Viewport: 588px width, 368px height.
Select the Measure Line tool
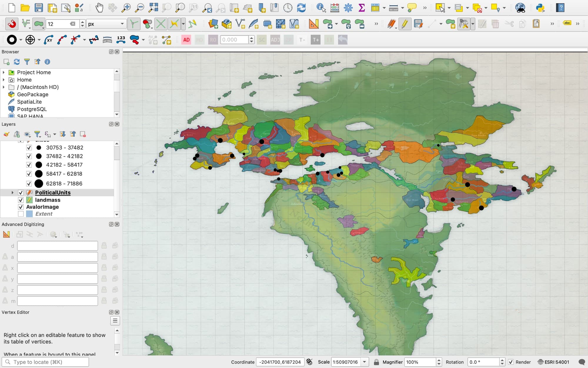click(x=394, y=8)
